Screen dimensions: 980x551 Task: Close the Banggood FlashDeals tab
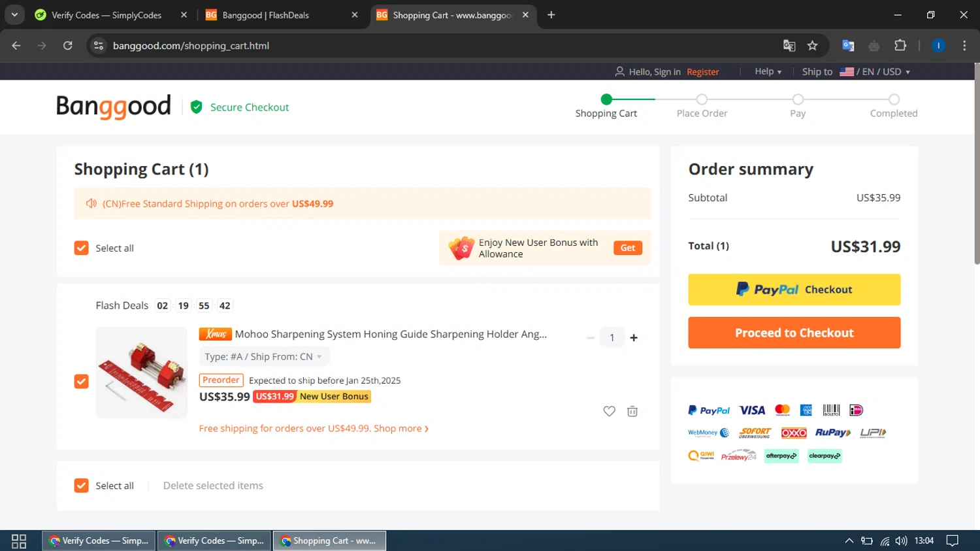(x=355, y=14)
